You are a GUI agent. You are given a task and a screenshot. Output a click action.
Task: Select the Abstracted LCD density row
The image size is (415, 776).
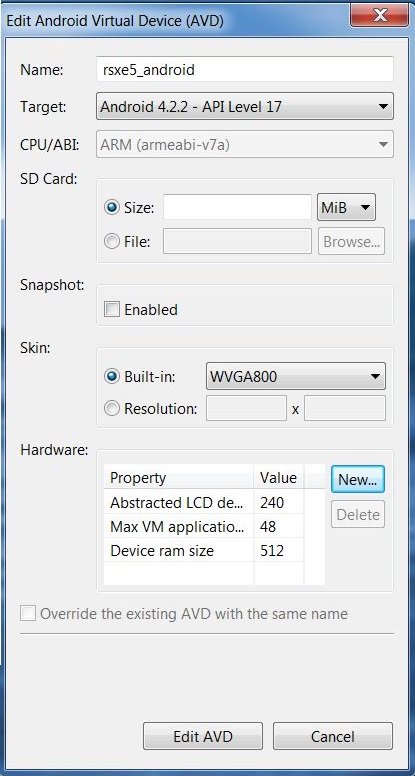tap(204, 502)
